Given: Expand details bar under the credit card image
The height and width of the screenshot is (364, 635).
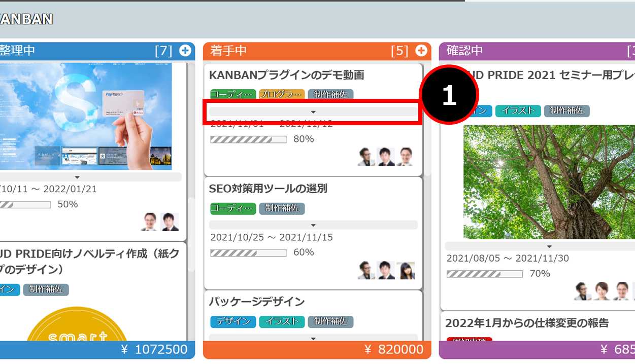Looking at the screenshot, I should 77,177.
